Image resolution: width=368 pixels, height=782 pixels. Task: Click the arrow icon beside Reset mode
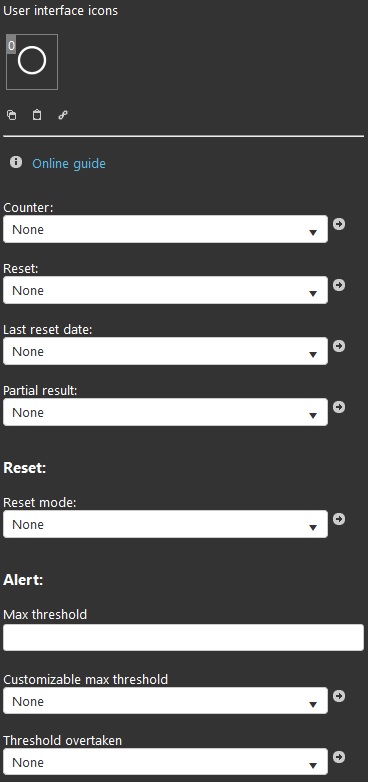point(339,519)
